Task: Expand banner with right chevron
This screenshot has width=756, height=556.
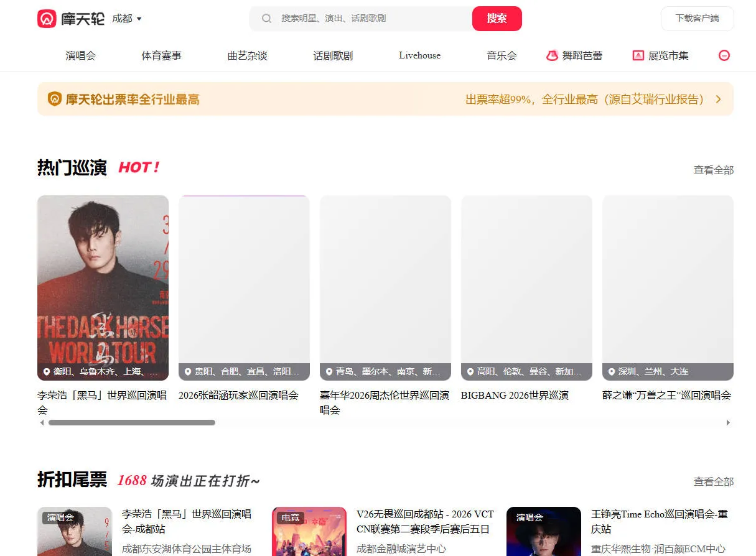Action: tap(719, 99)
